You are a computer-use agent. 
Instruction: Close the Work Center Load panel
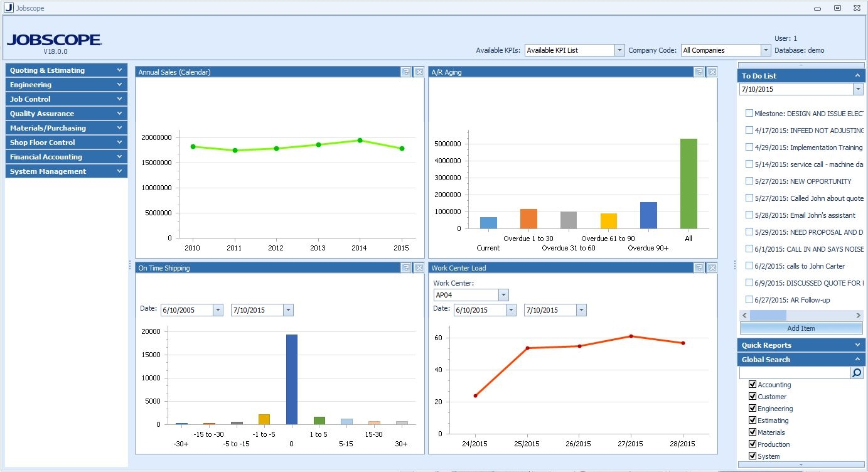[x=712, y=268]
